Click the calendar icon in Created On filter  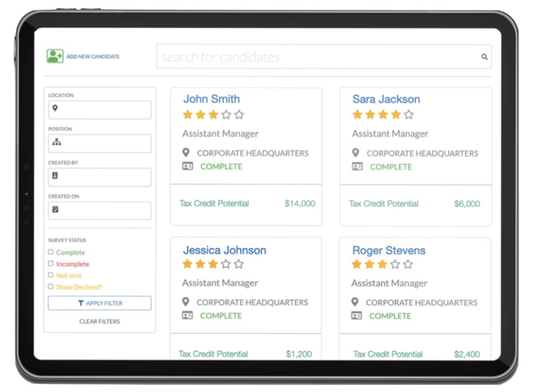click(x=55, y=209)
